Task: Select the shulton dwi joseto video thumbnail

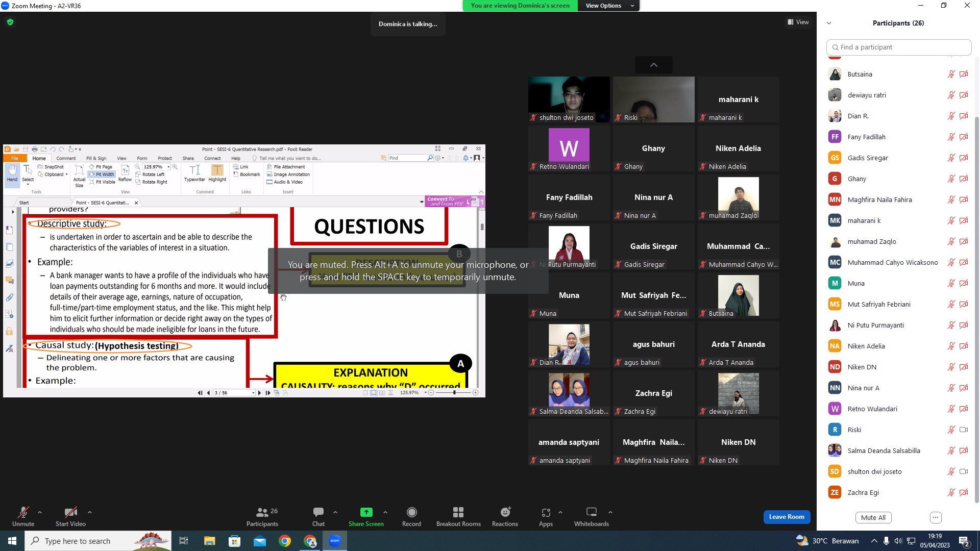Action: pyautogui.click(x=569, y=99)
